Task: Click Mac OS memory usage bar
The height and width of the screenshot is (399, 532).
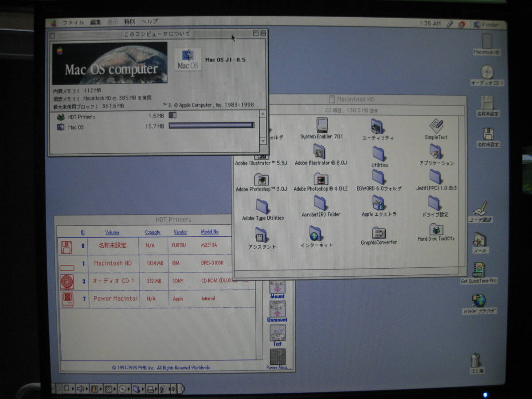Action: pyautogui.click(x=212, y=125)
